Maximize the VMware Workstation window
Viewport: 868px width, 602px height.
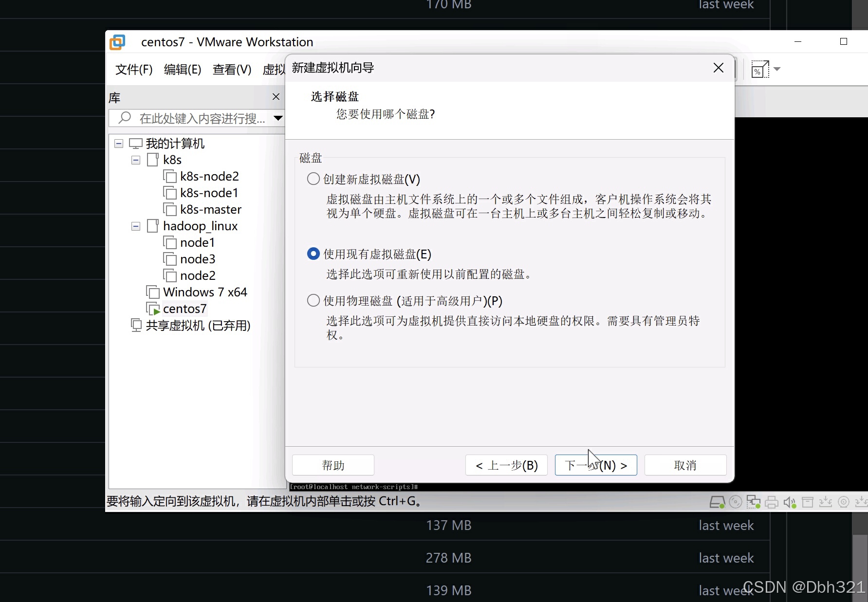844,42
